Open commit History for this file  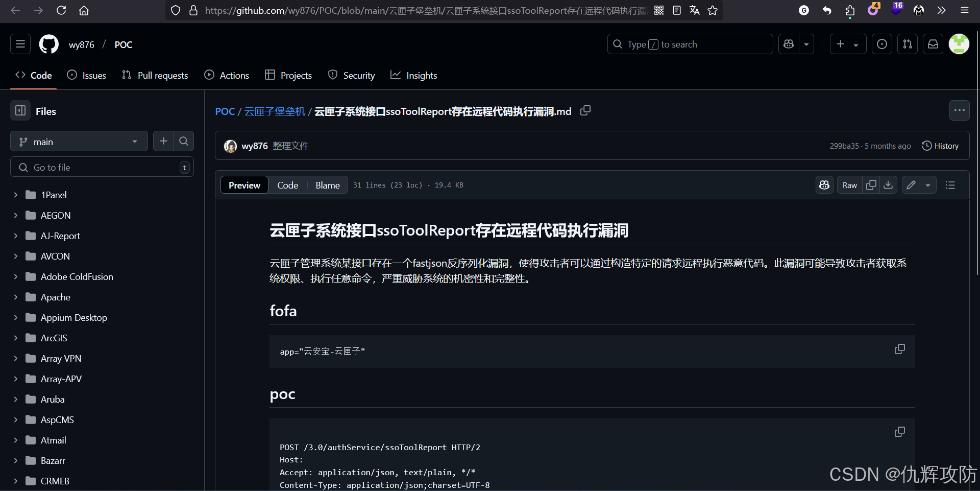point(940,146)
